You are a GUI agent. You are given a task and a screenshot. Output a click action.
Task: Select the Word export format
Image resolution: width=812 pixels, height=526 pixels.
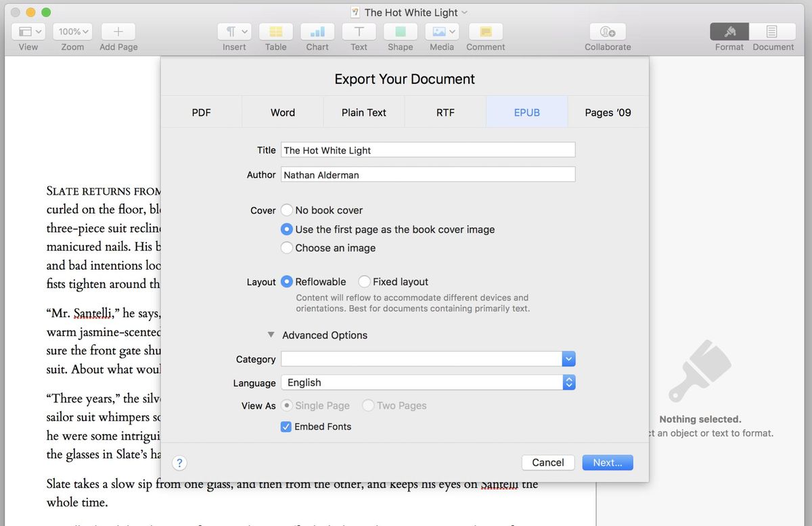(x=282, y=112)
